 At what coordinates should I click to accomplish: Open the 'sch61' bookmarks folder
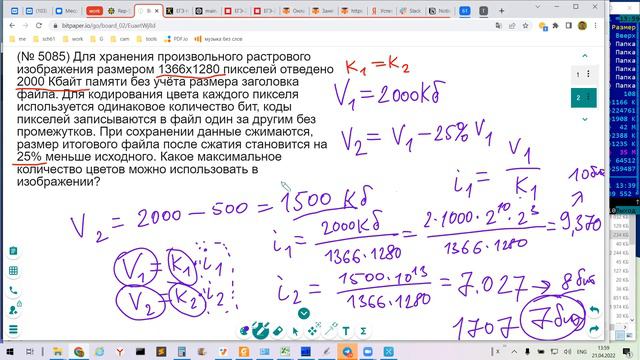(44, 39)
